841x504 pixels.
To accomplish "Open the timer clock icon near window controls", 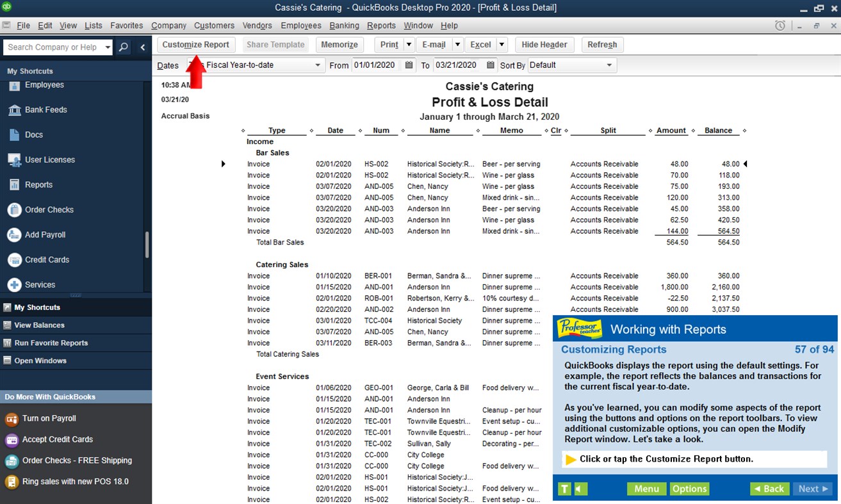I will pyautogui.click(x=780, y=25).
